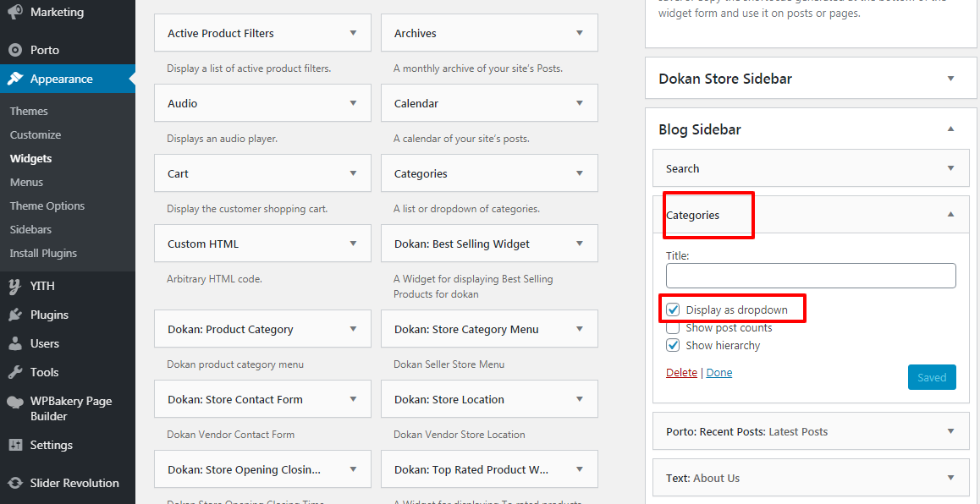The width and height of the screenshot is (980, 504).
Task: Click the Appearance paintbrush icon
Action: pyautogui.click(x=15, y=79)
